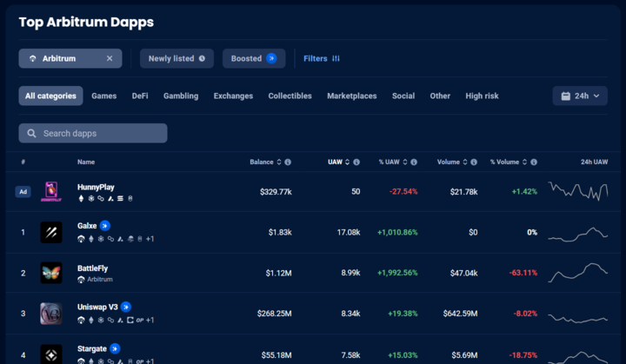Show Balance column info tooltip icon

tap(288, 162)
